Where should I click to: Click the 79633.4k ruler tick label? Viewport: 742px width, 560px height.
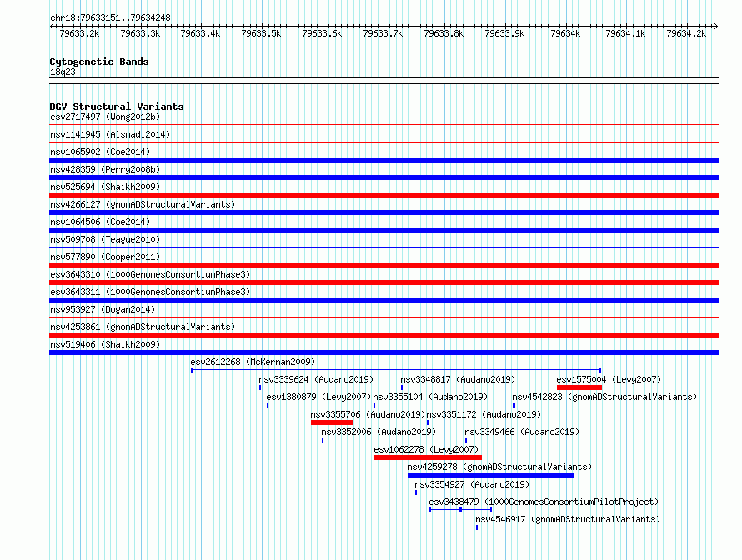(201, 33)
